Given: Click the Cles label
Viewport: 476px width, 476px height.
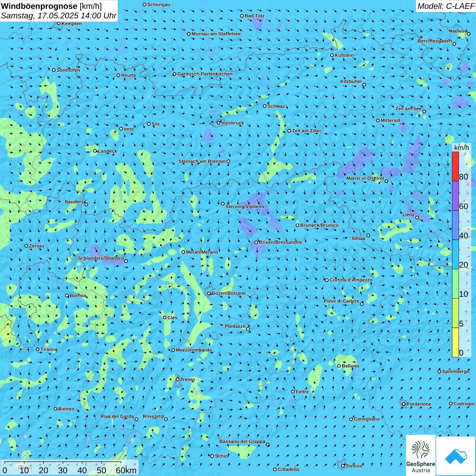Looking at the screenshot, I should coord(172,318).
